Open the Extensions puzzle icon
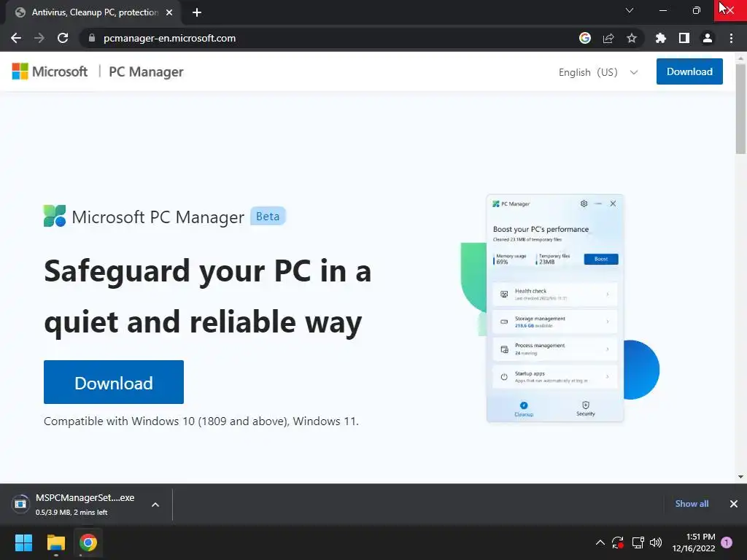This screenshot has width=747, height=560. point(661,38)
